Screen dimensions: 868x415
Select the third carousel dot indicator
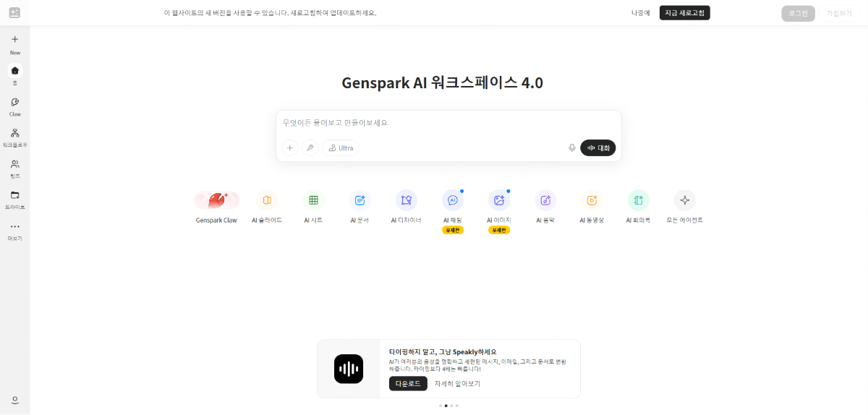pos(451,406)
